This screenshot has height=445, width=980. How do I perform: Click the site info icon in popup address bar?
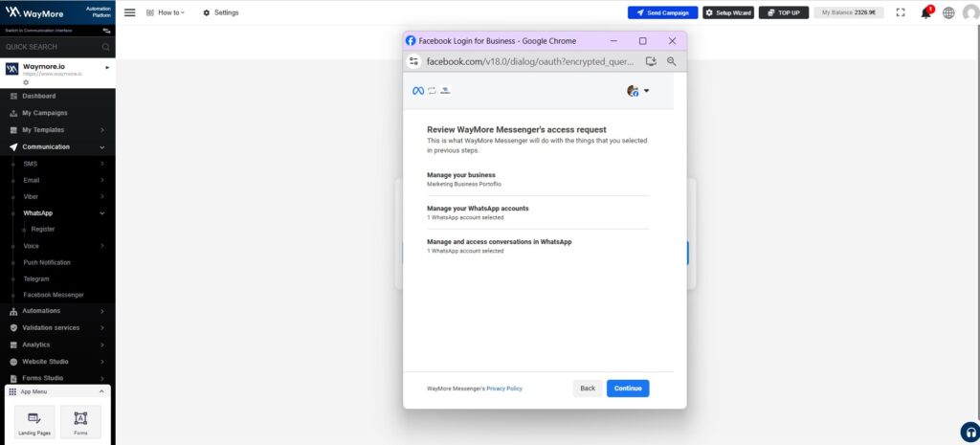point(413,61)
